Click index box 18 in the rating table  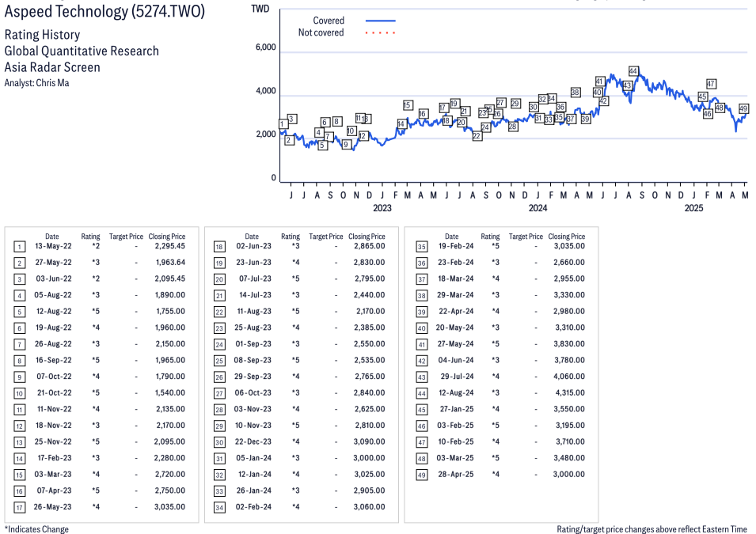tap(219, 248)
